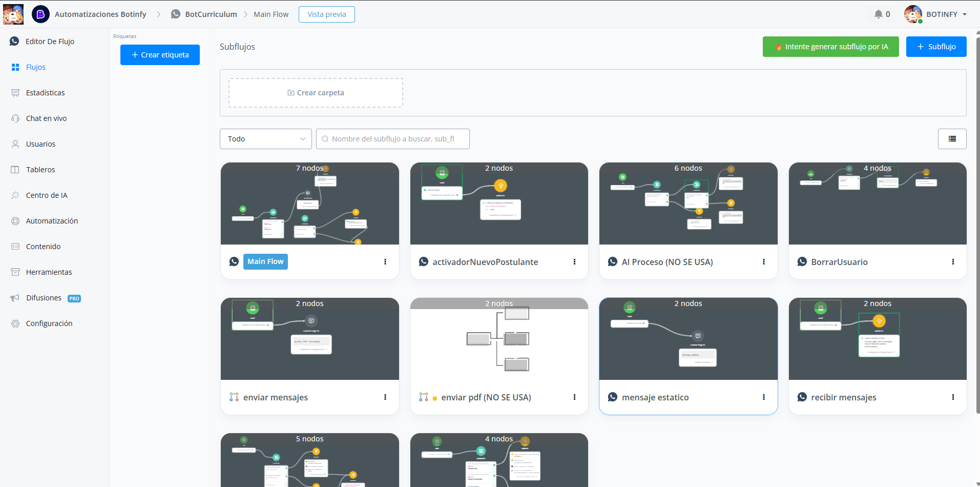
Task: Open the notifications bell icon
Action: click(879, 14)
